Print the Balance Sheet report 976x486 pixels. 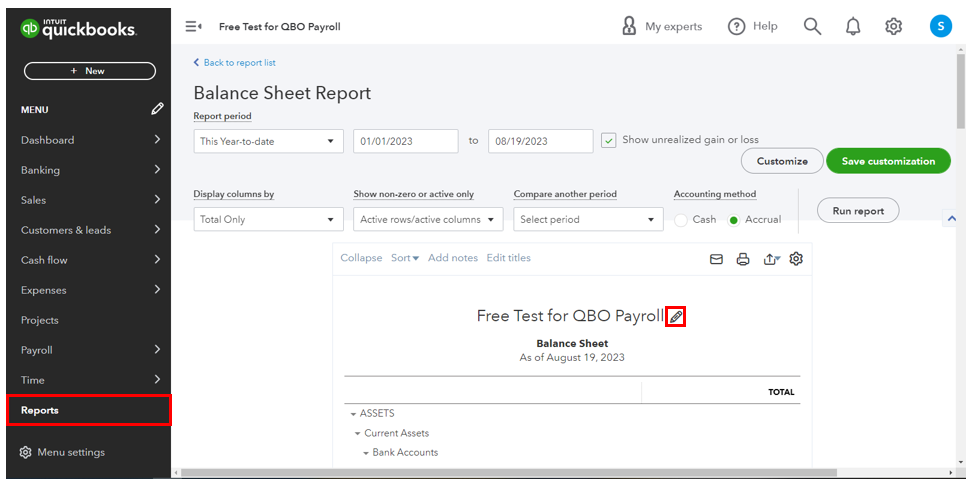[743, 259]
